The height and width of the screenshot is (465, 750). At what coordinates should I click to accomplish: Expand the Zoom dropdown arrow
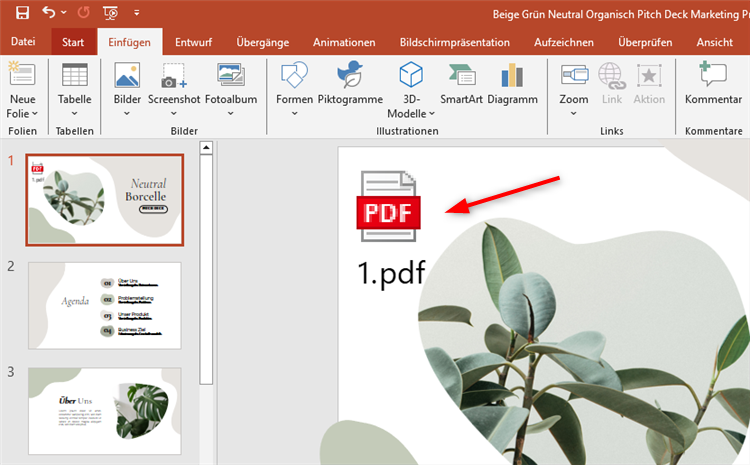pyautogui.click(x=574, y=113)
